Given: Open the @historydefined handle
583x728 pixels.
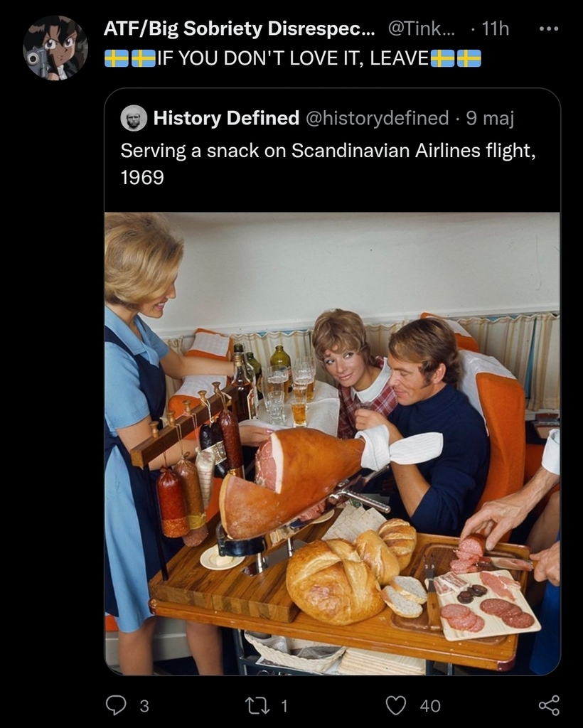Looking at the screenshot, I should tap(377, 118).
